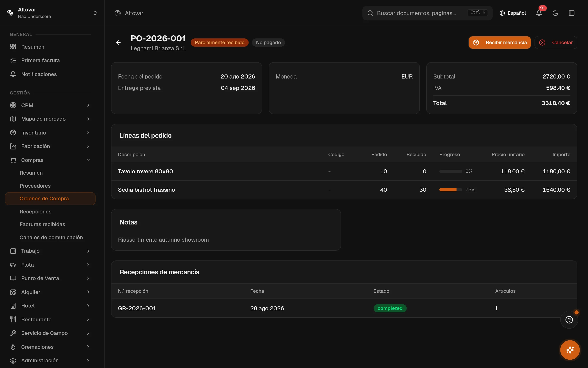Click the Cancelar button
This screenshot has width=588, height=368.
click(x=556, y=43)
